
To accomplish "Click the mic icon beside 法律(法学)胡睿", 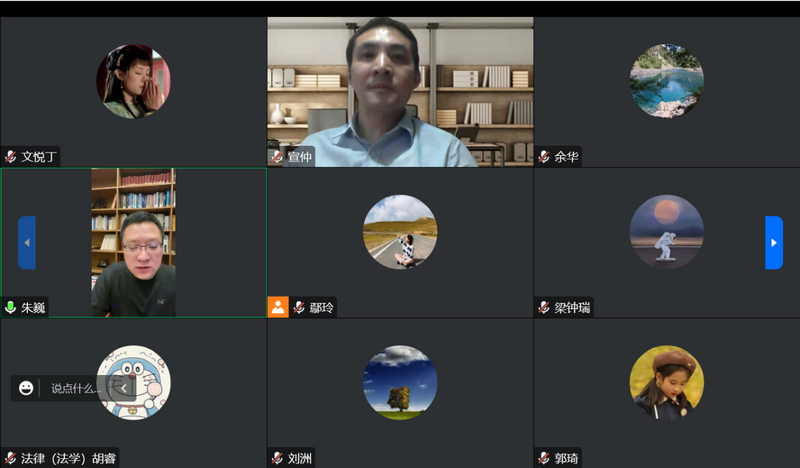I will pyautogui.click(x=11, y=458).
